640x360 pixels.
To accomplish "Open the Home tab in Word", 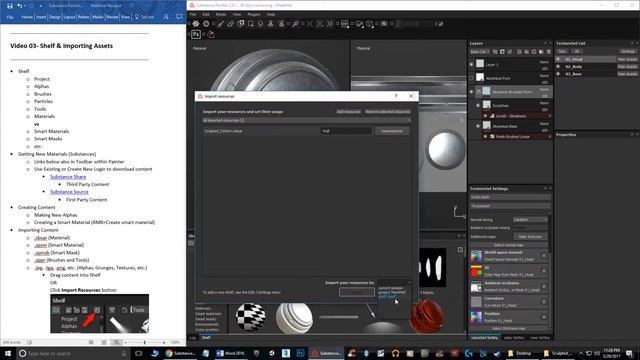I will click(x=27, y=17).
